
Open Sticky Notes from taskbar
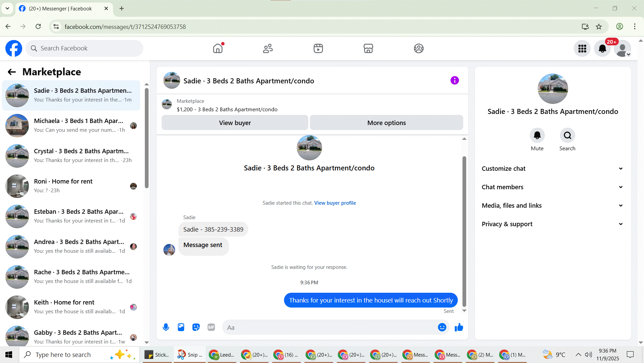pos(157,355)
